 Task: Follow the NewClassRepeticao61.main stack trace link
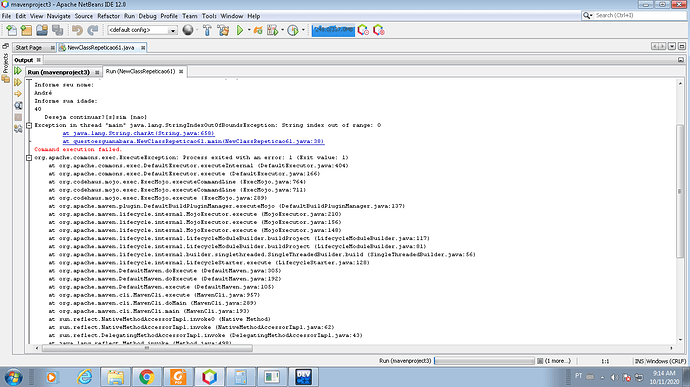click(x=193, y=141)
